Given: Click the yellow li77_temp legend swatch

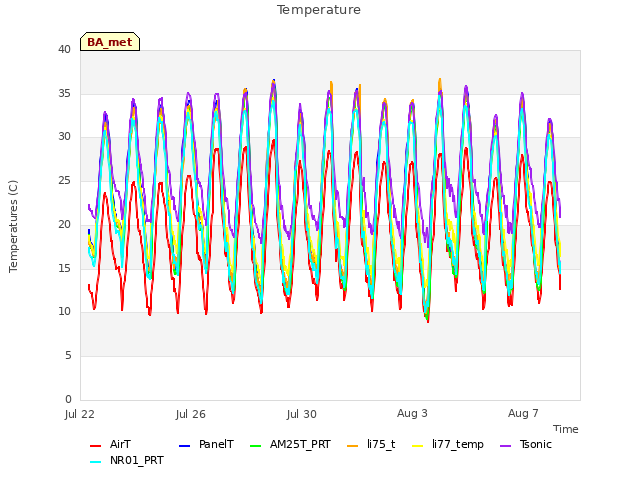Looking at the screenshot, I should tap(418, 446).
